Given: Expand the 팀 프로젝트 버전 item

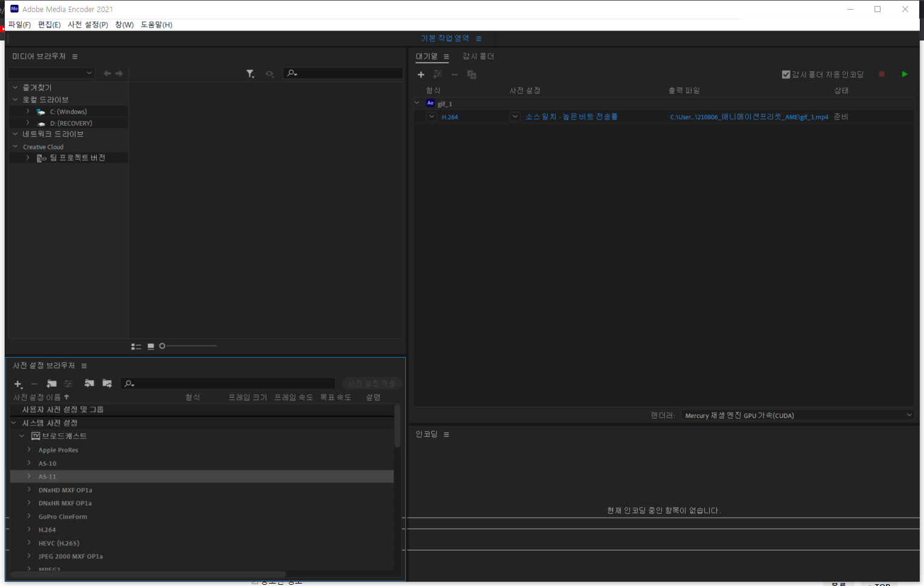Looking at the screenshot, I should click(28, 158).
